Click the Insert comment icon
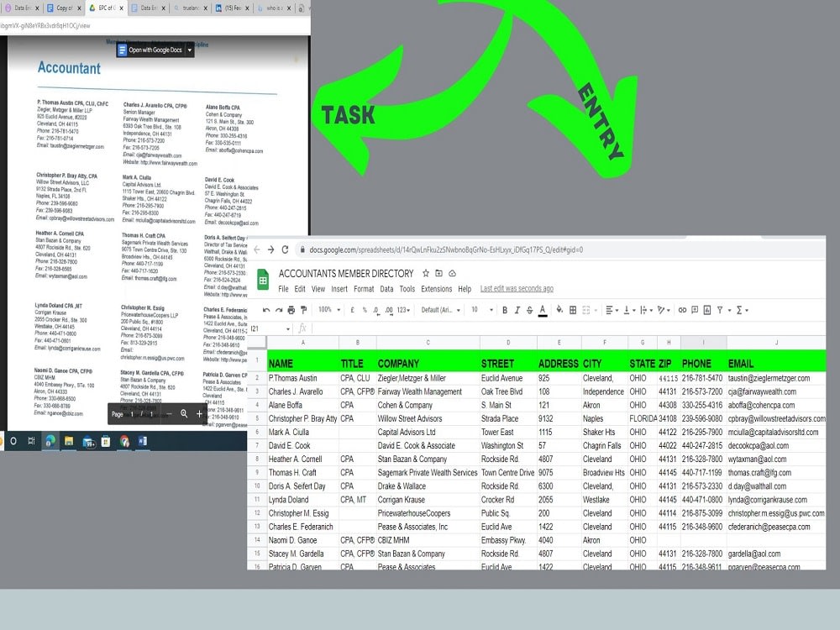Screen dimensions: 840x630 (695, 310)
